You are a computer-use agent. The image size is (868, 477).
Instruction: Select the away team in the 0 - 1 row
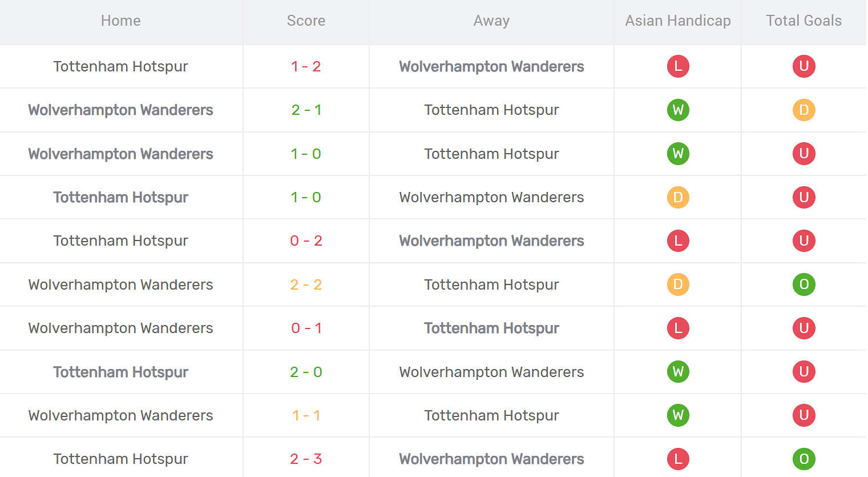(491, 328)
